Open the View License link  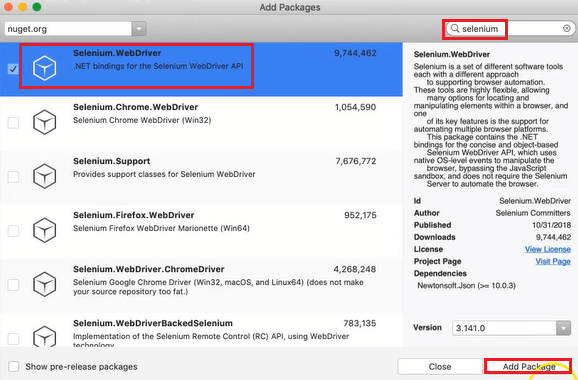pos(547,249)
